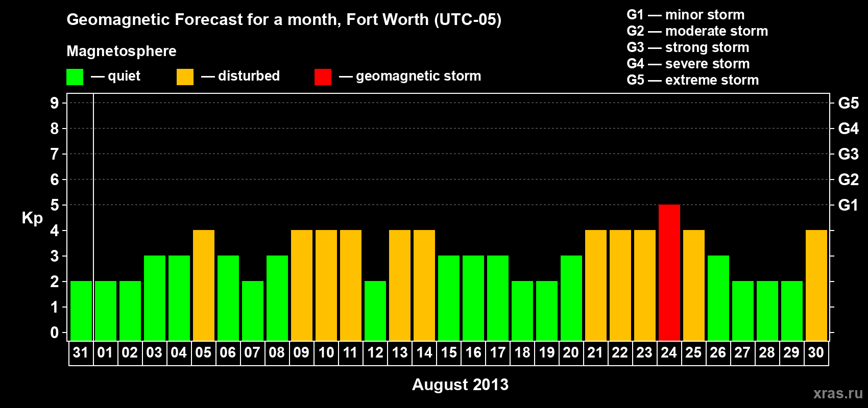This screenshot has height=408, width=868.
Task: Click the G3 label on the right axis
Action: [x=849, y=154]
